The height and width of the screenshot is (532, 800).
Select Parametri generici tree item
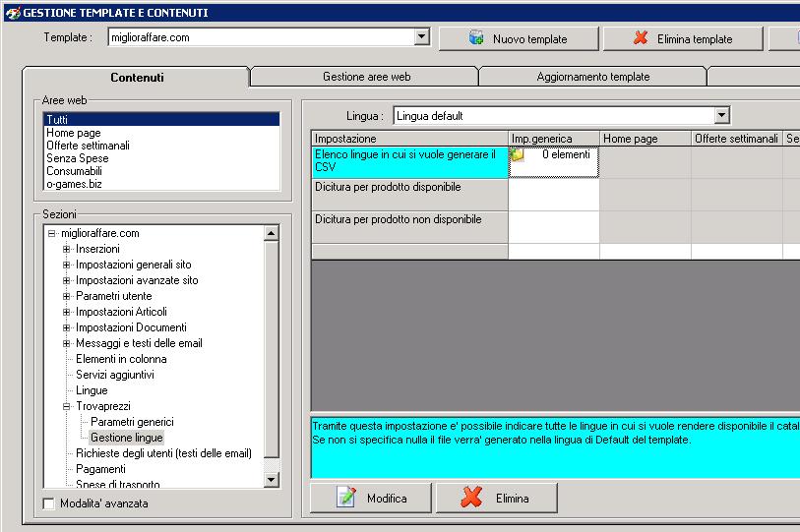point(132,422)
